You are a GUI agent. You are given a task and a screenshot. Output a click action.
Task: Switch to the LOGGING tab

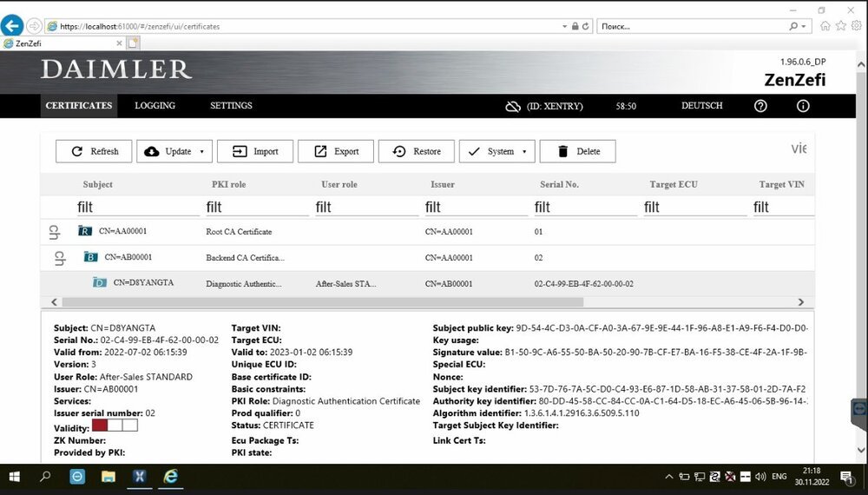155,106
